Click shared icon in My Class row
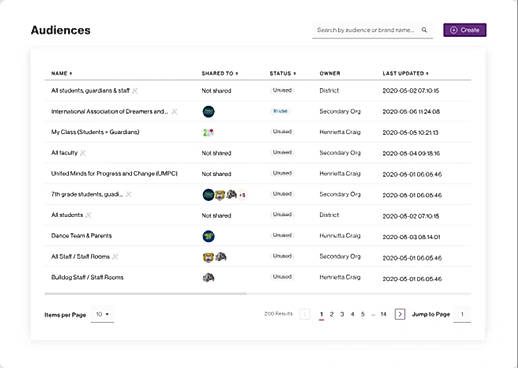The width and height of the screenshot is (518, 368). point(208,132)
